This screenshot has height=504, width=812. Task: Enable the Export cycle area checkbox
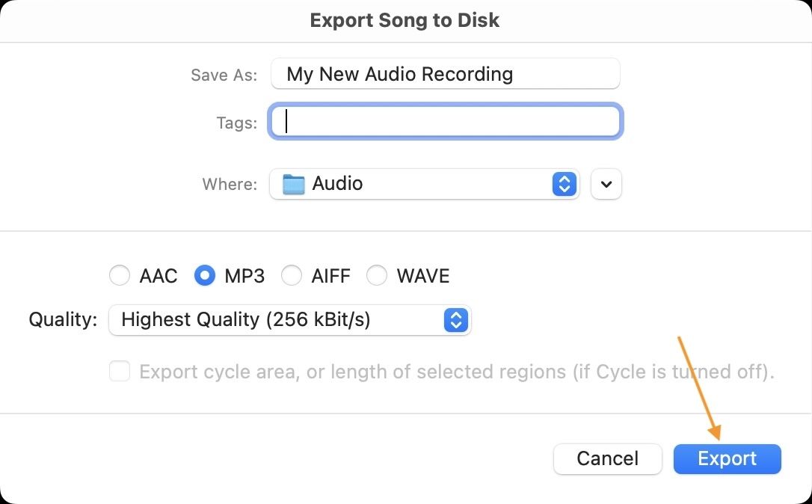[x=120, y=372]
